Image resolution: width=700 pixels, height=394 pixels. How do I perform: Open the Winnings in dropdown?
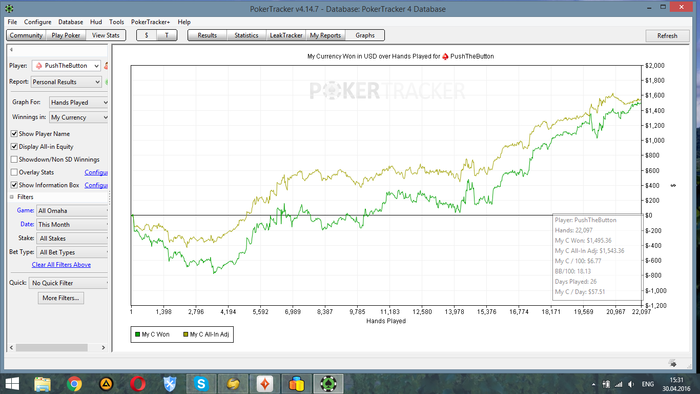(x=79, y=117)
